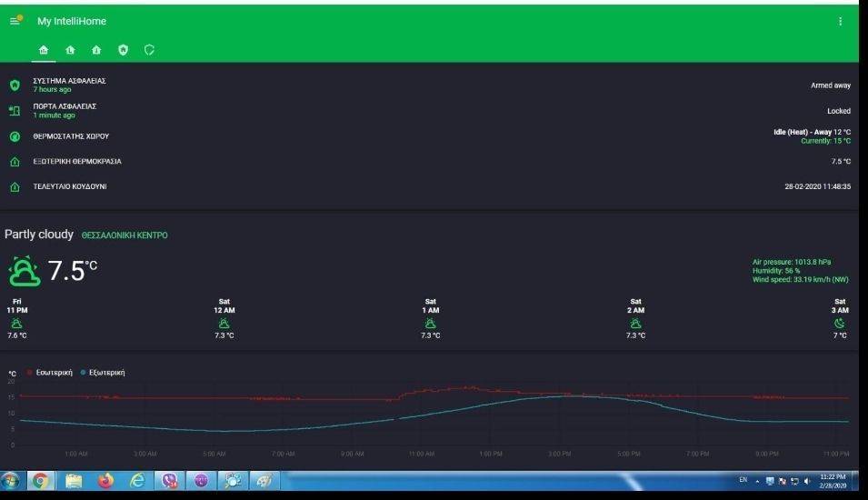Open the outlined shield tab
The image size is (868, 500).
coord(149,49)
